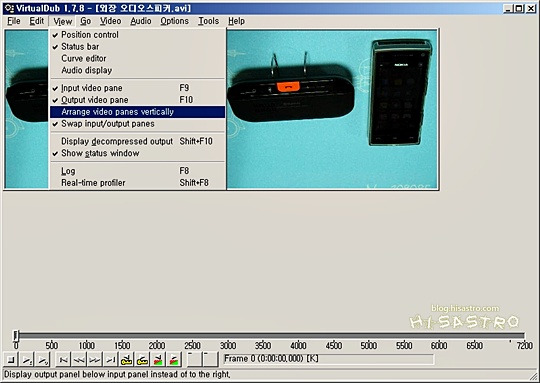
Task: Open the Audio menu
Action: (x=141, y=21)
